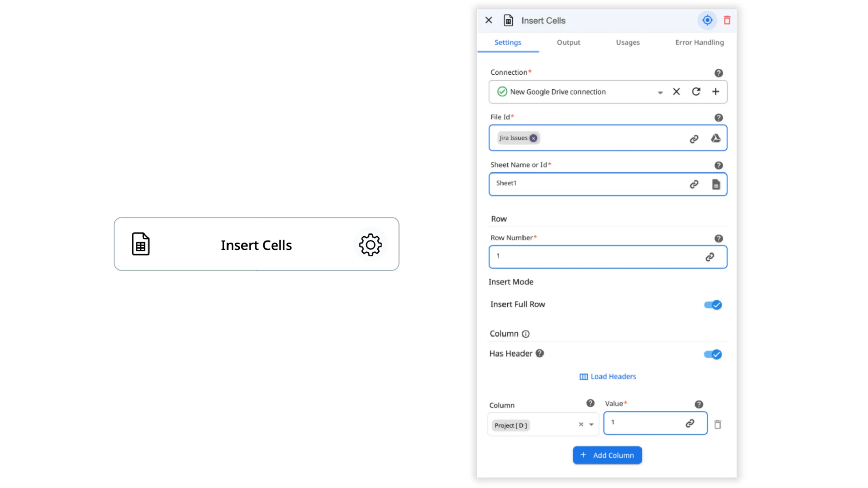Image resolution: width=868 pixels, height=488 pixels.
Task: Refresh the Google Drive connection
Action: [696, 91]
